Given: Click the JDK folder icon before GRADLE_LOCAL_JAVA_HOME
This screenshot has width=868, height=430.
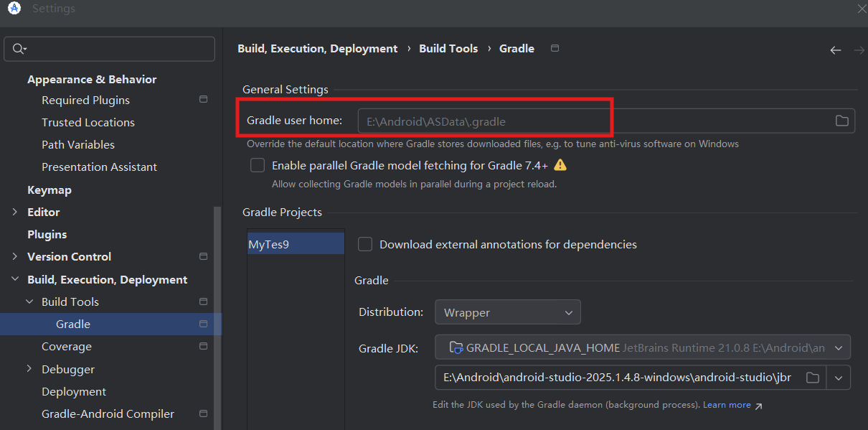Looking at the screenshot, I should (x=456, y=347).
